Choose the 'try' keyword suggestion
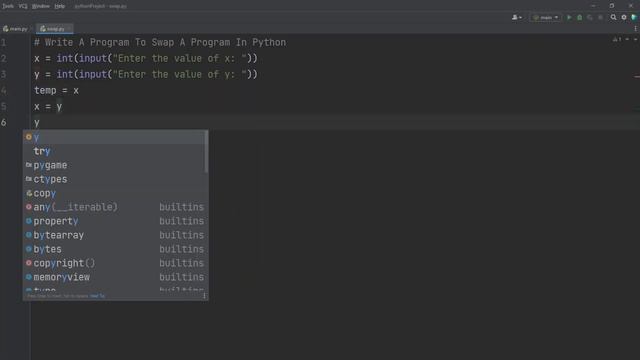 coord(115,151)
